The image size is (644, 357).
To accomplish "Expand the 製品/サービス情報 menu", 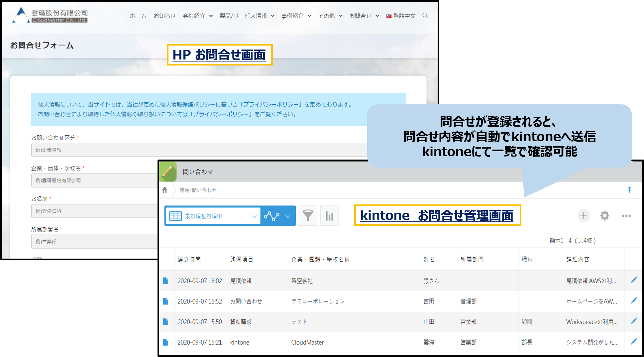I will click(x=247, y=16).
